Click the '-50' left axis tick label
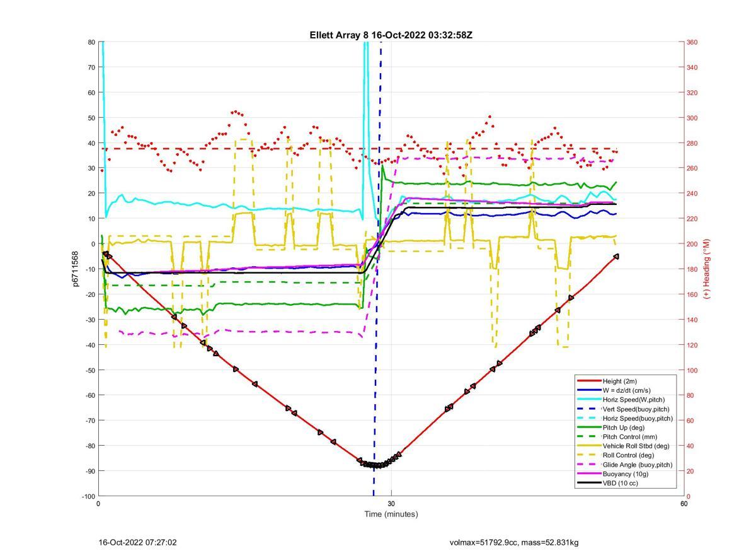The height and width of the screenshot is (558, 756). point(90,370)
